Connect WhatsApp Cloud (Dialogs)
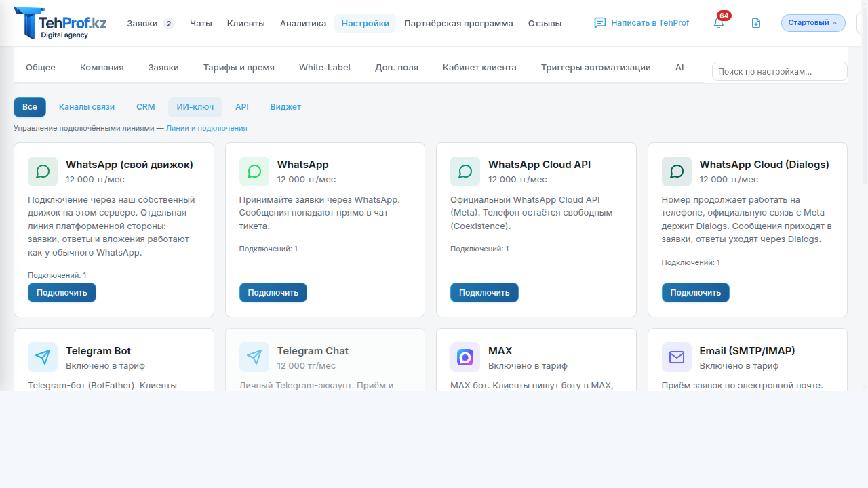The image size is (868, 488). pos(696,293)
